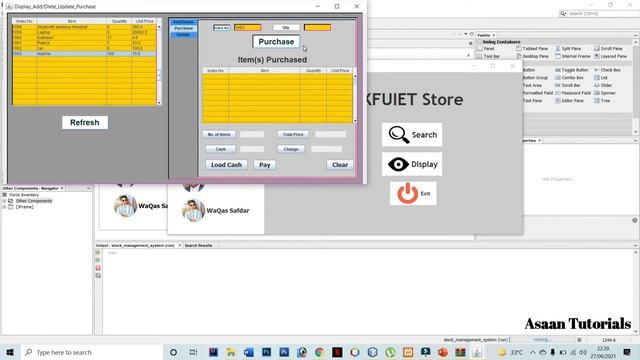Select Combo Box component in palette
This screenshot has width=640, height=360.
569,78
